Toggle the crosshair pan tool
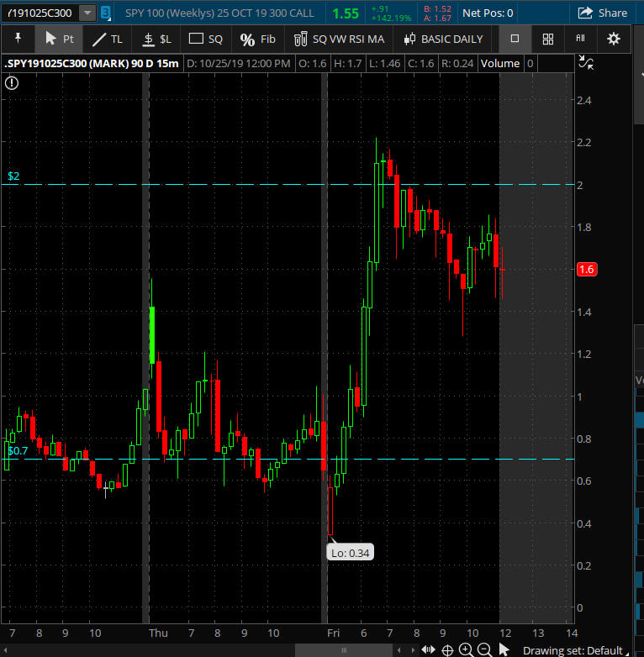The height and width of the screenshot is (657, 644). click(x=447, y=649)
